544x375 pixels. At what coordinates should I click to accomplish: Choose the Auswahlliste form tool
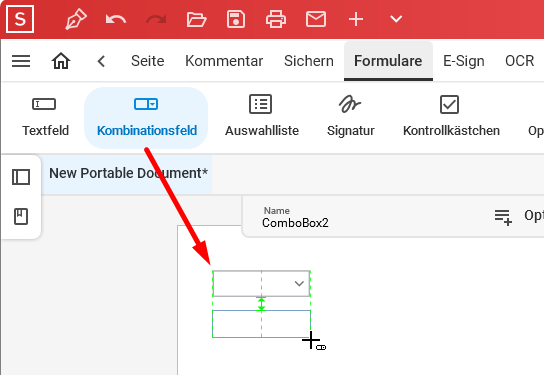[262, 117]
